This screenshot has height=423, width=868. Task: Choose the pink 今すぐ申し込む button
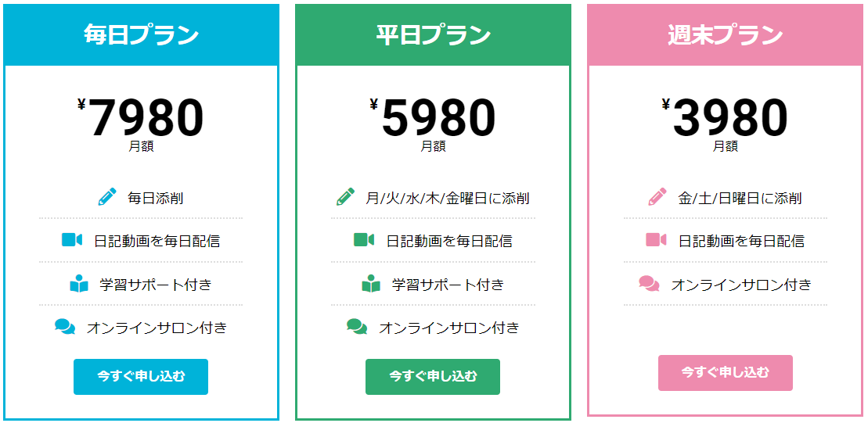[726, 373]
